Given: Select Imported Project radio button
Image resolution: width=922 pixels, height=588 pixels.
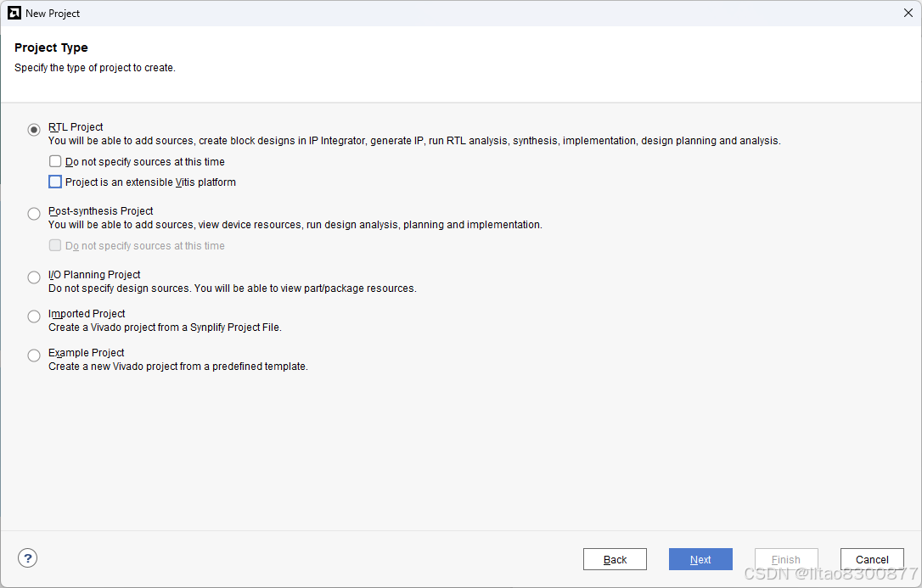Looking at the screenshot, I should coord(34,316).
